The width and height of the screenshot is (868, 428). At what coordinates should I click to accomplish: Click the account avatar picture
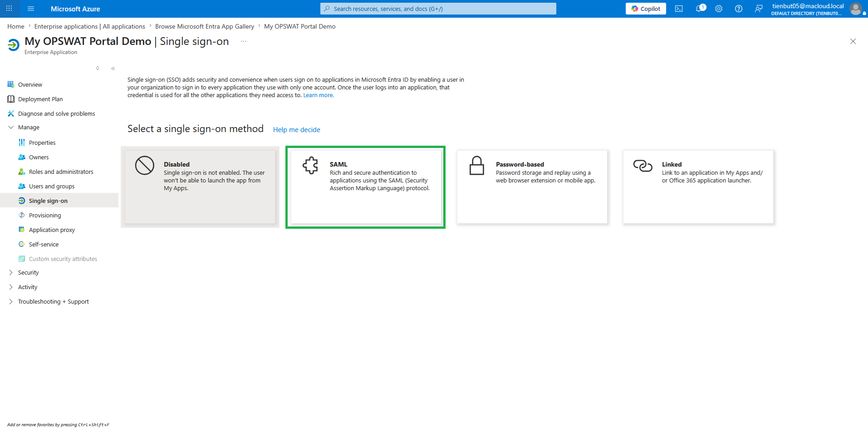pyautogui.click(x=856, y=9)
